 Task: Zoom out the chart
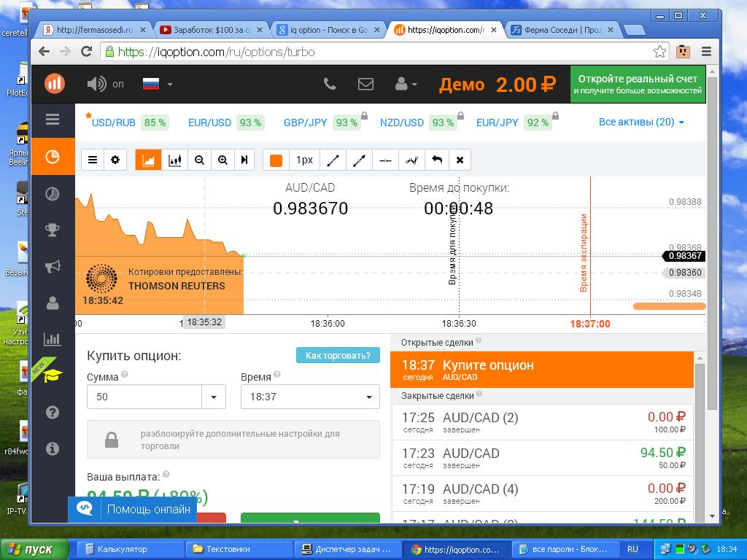(x=200, y=160)
